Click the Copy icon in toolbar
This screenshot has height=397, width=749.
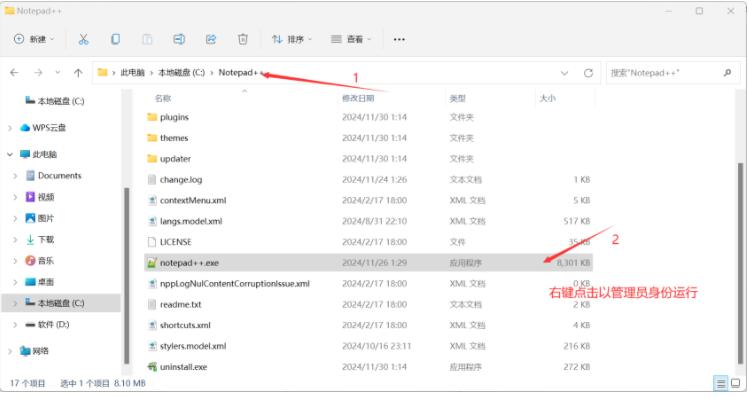tap(115, 39)
